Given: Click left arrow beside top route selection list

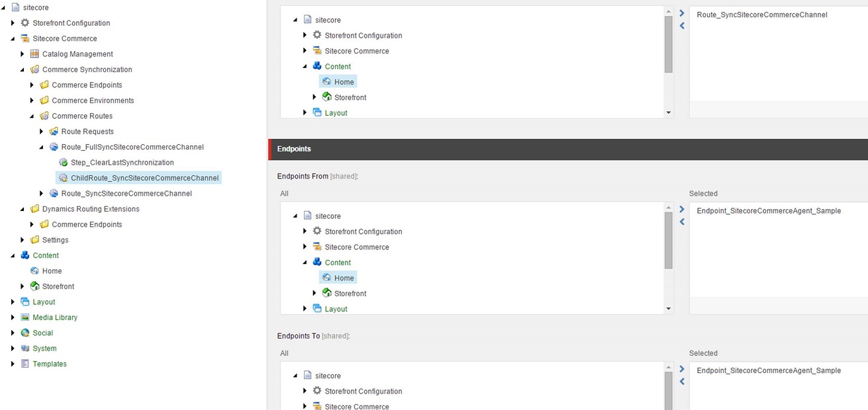Looking at the screenshot, I should point(682,26).
